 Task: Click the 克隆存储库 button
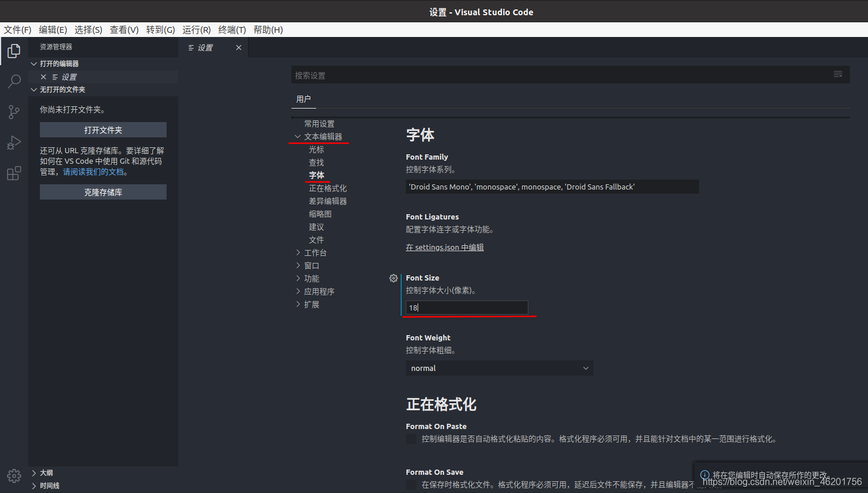tap(103, 192)
